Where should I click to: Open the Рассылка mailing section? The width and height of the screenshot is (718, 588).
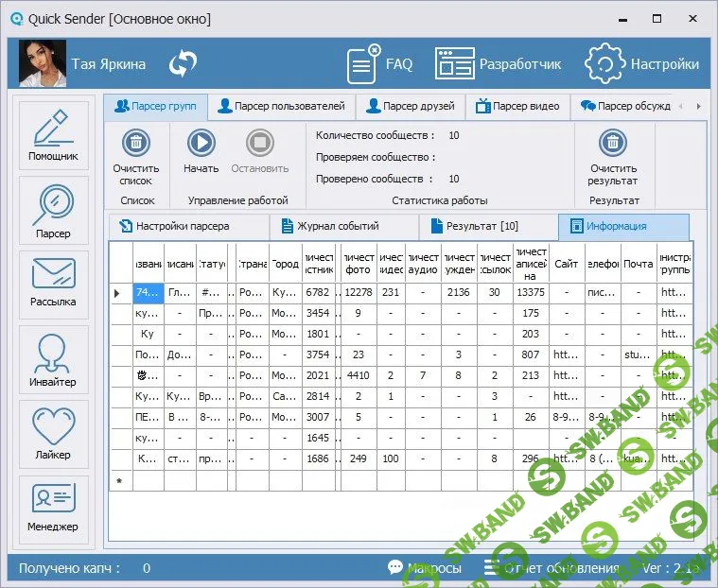coord(54,285)
